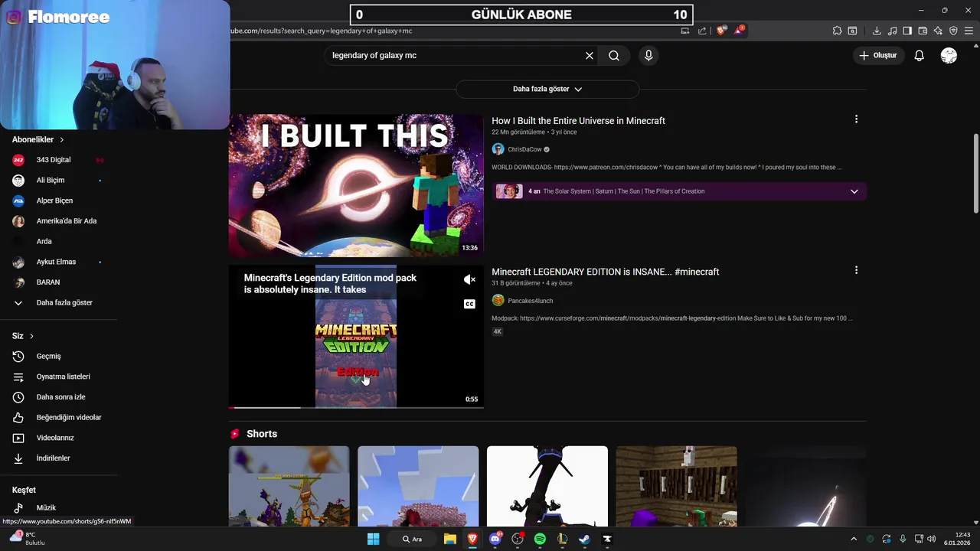
Task: Expand the Abonelikler section chevron
Action: pos(62,140)
